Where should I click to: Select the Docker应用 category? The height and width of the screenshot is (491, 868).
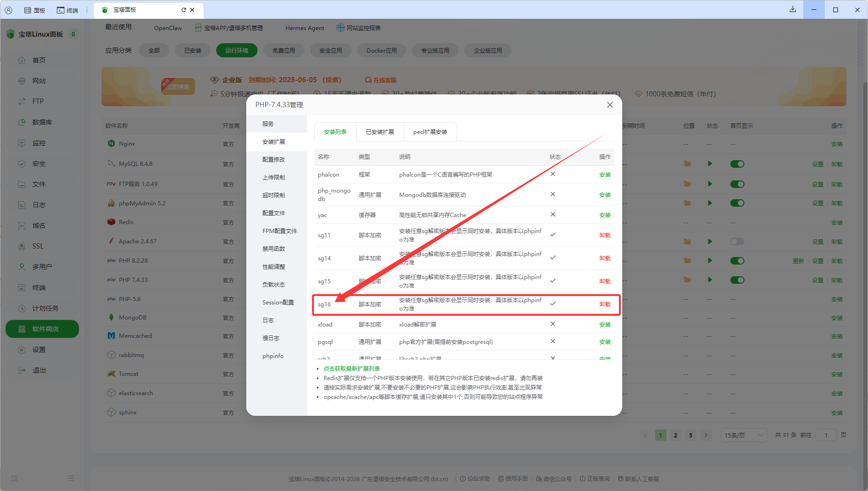382,51
